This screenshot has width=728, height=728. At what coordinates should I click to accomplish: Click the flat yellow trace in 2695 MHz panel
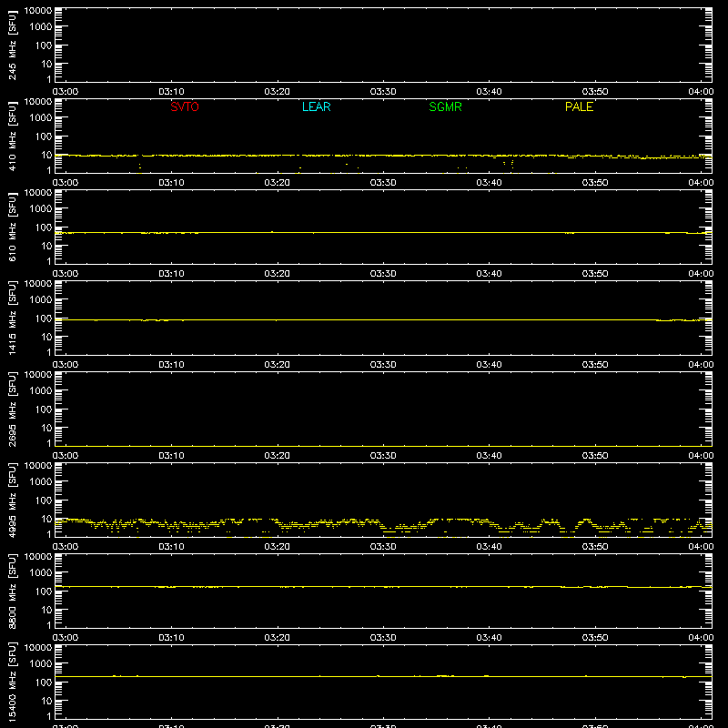coord(383,446)
